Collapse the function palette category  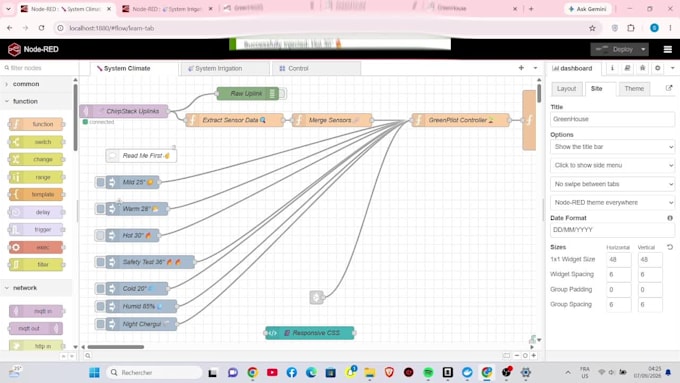coord(25,101)
